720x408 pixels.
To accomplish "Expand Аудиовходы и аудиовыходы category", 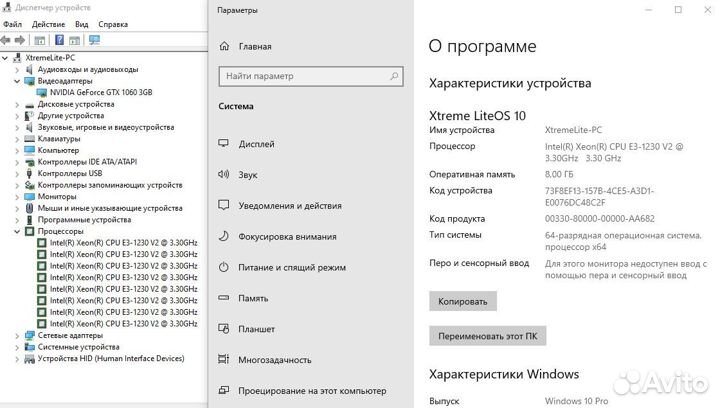I will (17, 70).
